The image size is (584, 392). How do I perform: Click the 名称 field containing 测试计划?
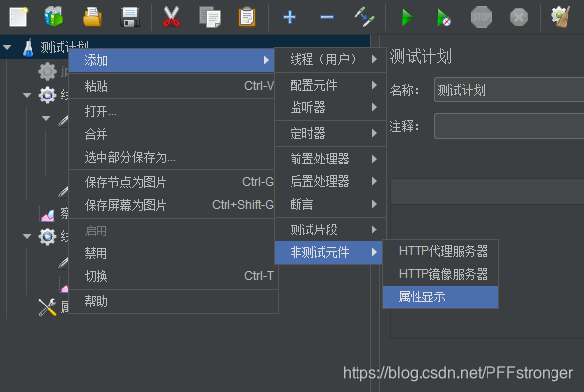click(x=509, y=90)
